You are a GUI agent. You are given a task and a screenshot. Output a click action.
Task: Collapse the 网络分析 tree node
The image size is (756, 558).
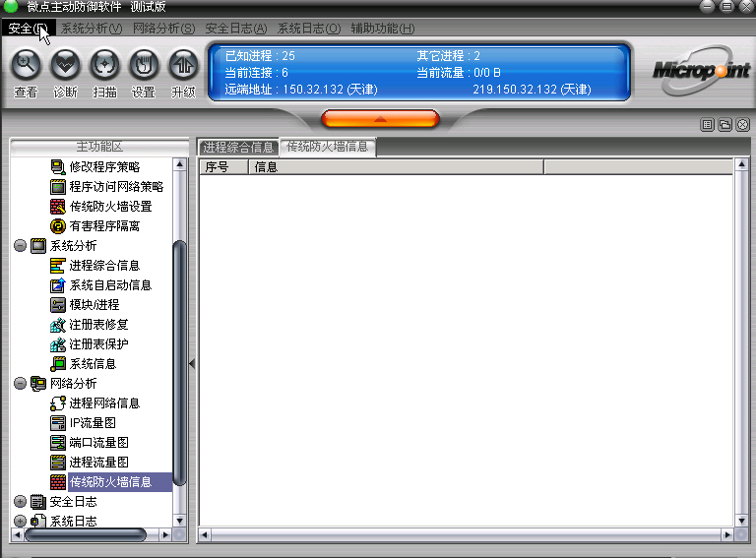tap(20, 384)
